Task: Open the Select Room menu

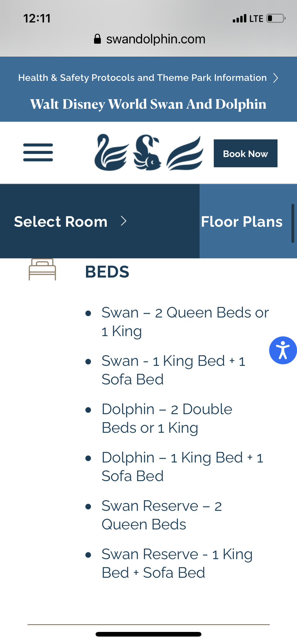Action: pyautogui.click(x=61, y=222)
